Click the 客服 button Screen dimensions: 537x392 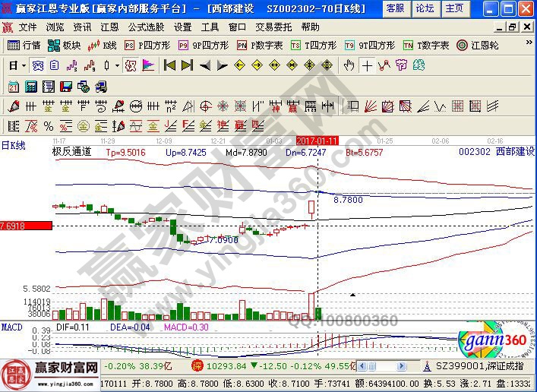[395, 8]
